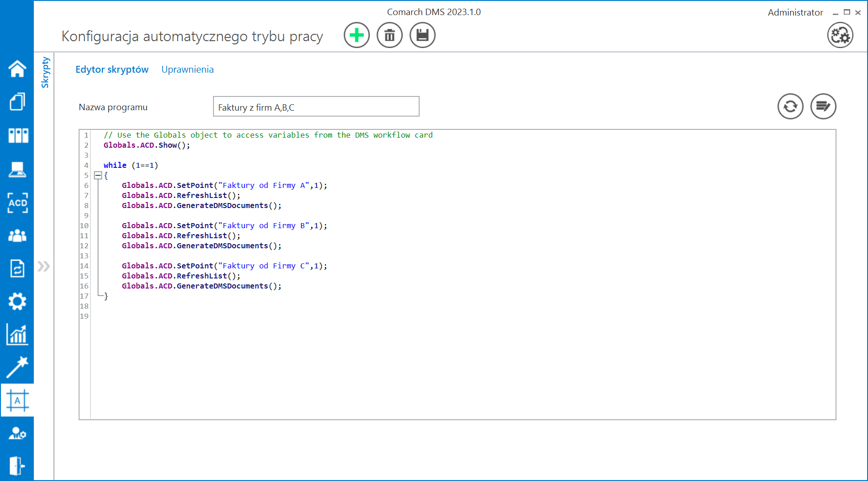The height and width of the screenshot is (481, 868).
Task: Open the workflow types columns icon
Action: [x=18, y=135]
